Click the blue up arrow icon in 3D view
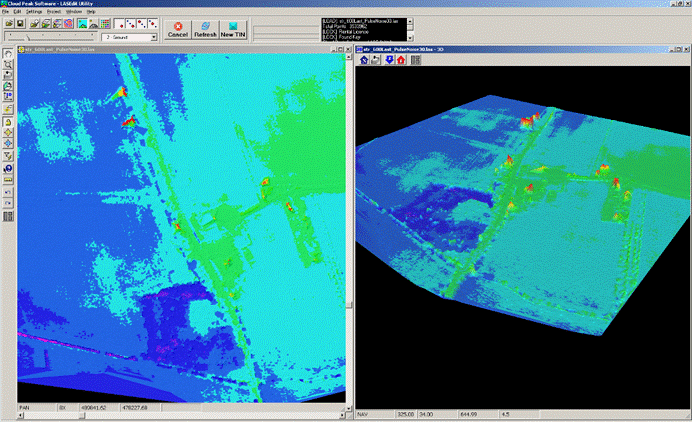 tap(365, 60)
